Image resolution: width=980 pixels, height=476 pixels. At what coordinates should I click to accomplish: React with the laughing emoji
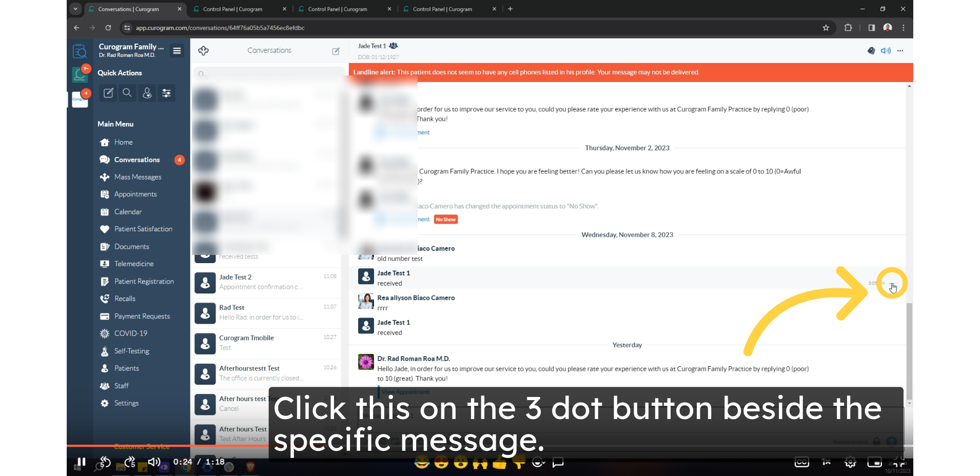(422, 463)
